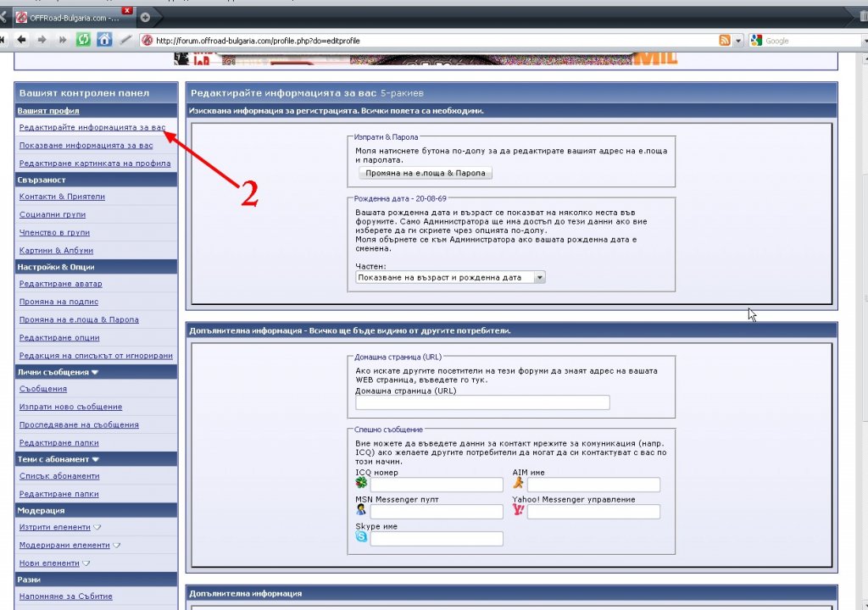Close the OFFRoad-Bulgaria.com tab
Screen dimensions: 868x610
pos(127,10)
